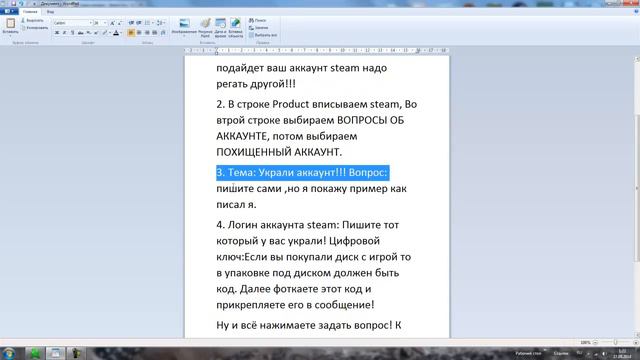Image resolution: width=640 pixels, height=360 pixels.
Task: Click the text 'ПОХИЩЕННЫЙ АККАУНТ.'
Action: 279,152
